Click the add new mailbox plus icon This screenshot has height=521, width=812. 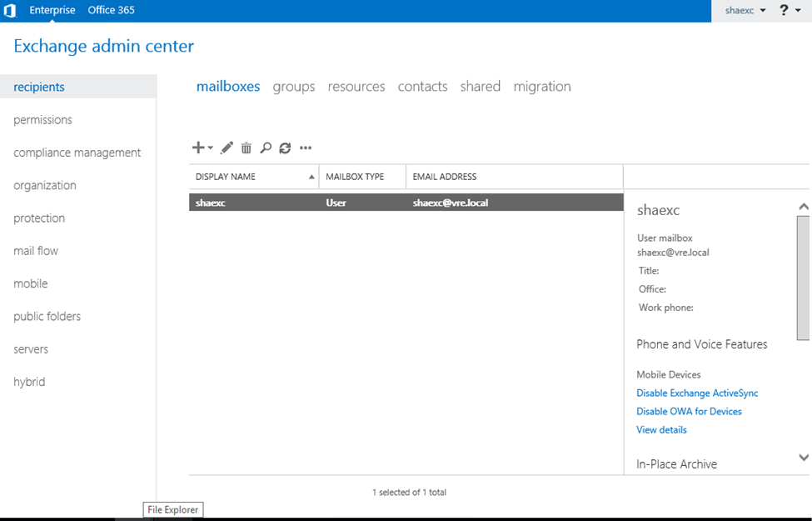coord(198,148)
